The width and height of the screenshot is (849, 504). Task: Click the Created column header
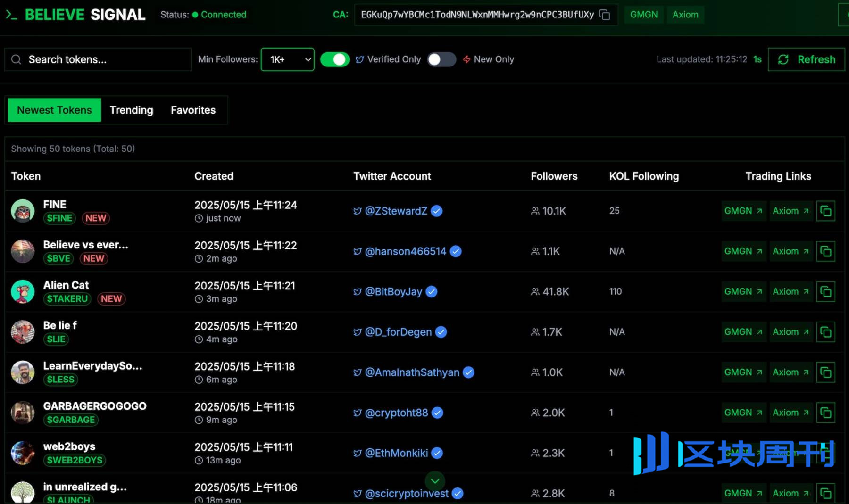[x=214, y=176]
